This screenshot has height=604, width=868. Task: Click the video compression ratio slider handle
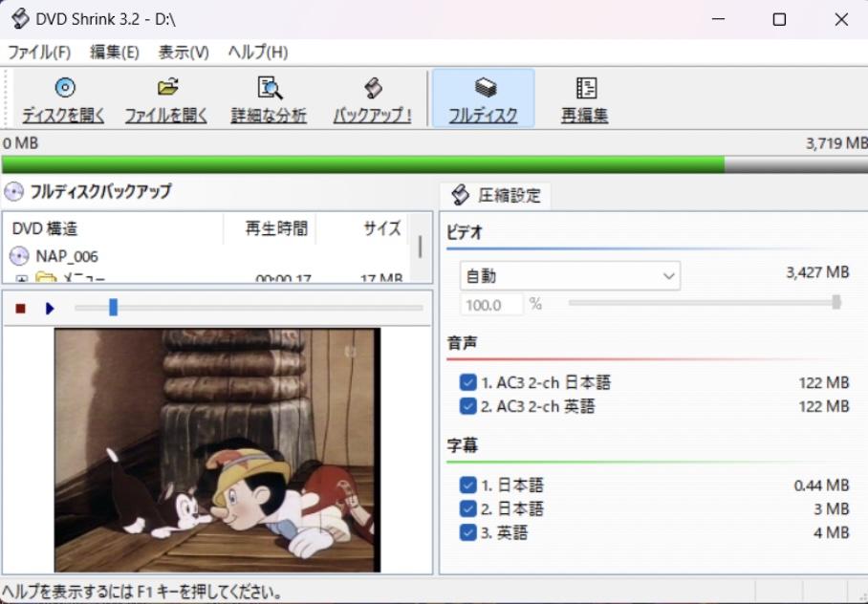836,302
